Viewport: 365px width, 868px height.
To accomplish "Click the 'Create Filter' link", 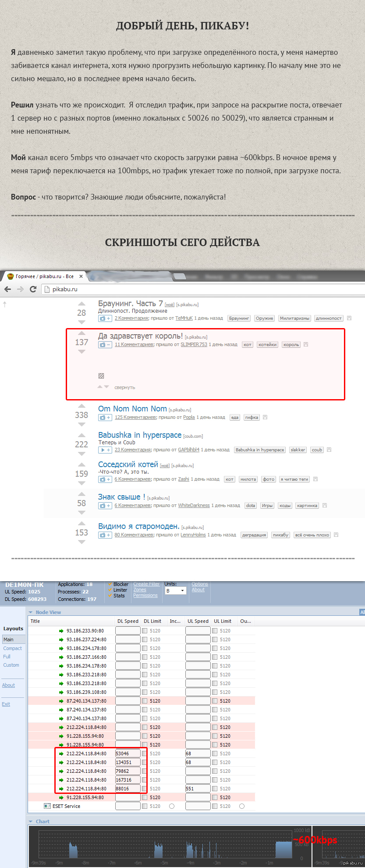I will [146, 584].
